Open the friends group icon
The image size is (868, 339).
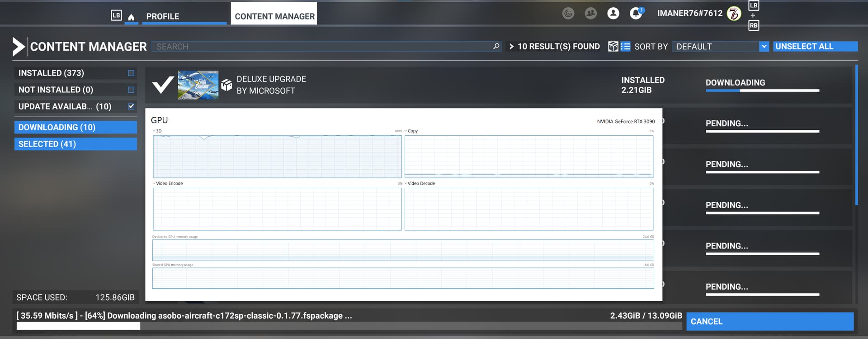tap(590, 13)
